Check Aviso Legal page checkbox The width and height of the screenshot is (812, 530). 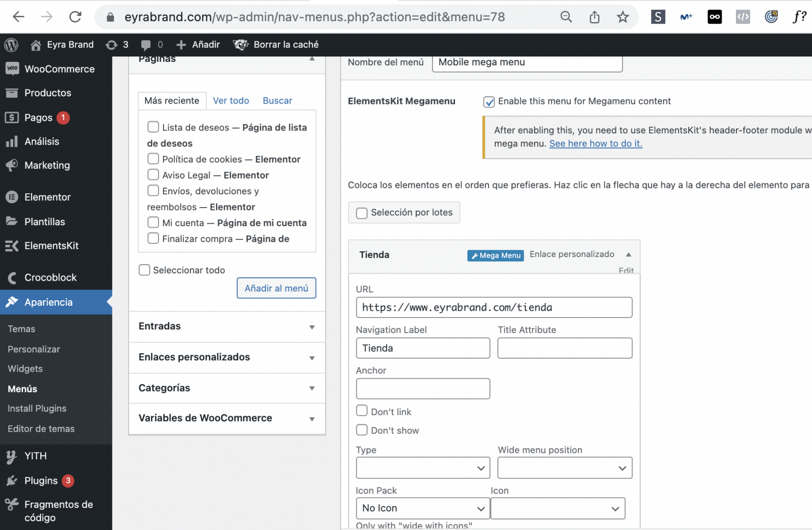(x=153, y=175)
